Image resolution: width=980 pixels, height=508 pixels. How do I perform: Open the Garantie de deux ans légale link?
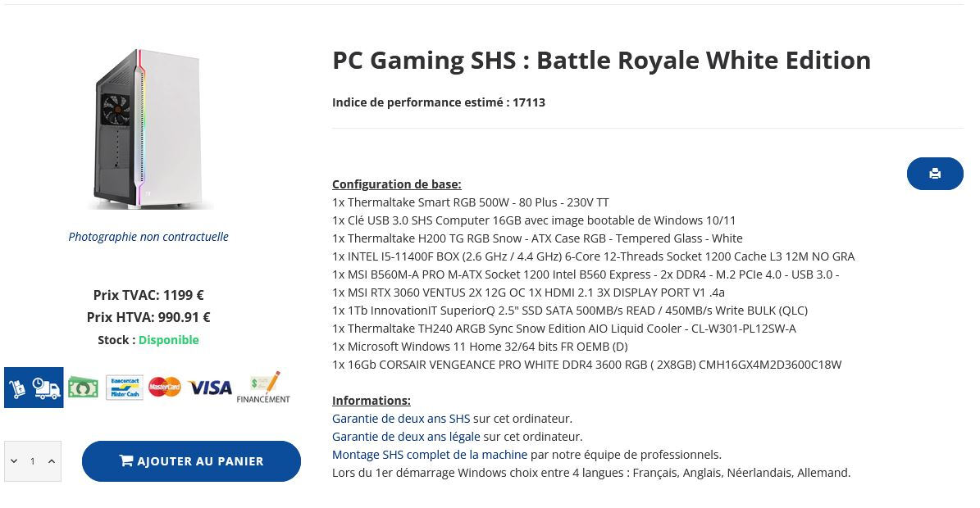pos(406,437)
